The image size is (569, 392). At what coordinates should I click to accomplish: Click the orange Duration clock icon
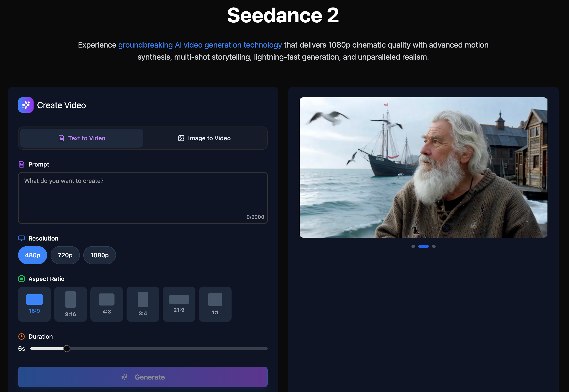[21, 336]
